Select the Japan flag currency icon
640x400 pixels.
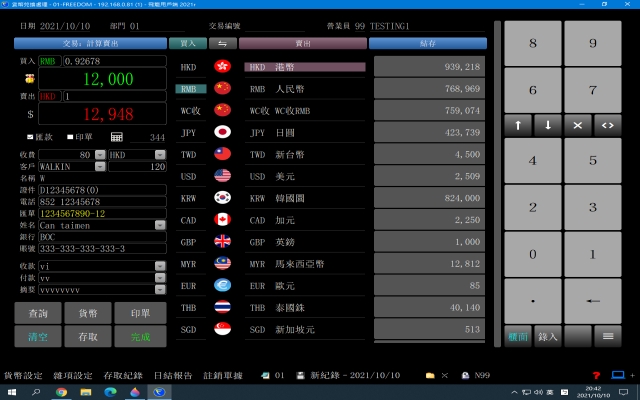click(x=222, y=132)
